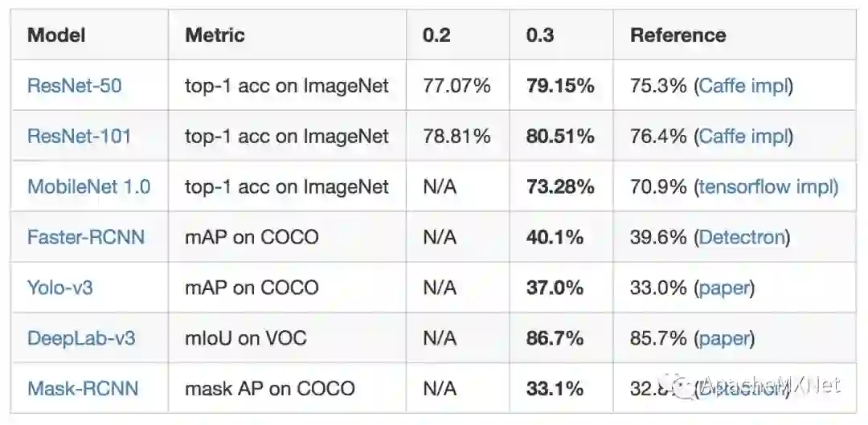The width and height of the screenshot is (868, 425).
Task: Open Detectron link in Faster-RCNN row
Action: click(x=742, y=238)
